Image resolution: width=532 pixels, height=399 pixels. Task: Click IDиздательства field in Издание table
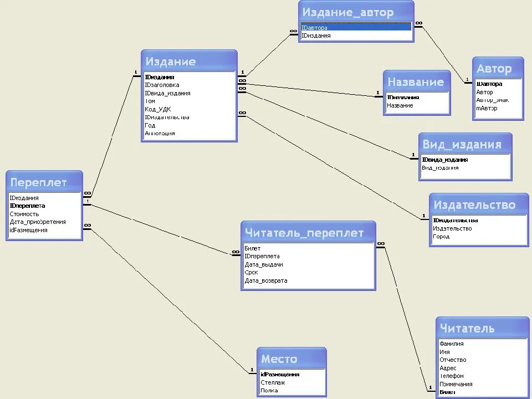click(x=190, y=117)
